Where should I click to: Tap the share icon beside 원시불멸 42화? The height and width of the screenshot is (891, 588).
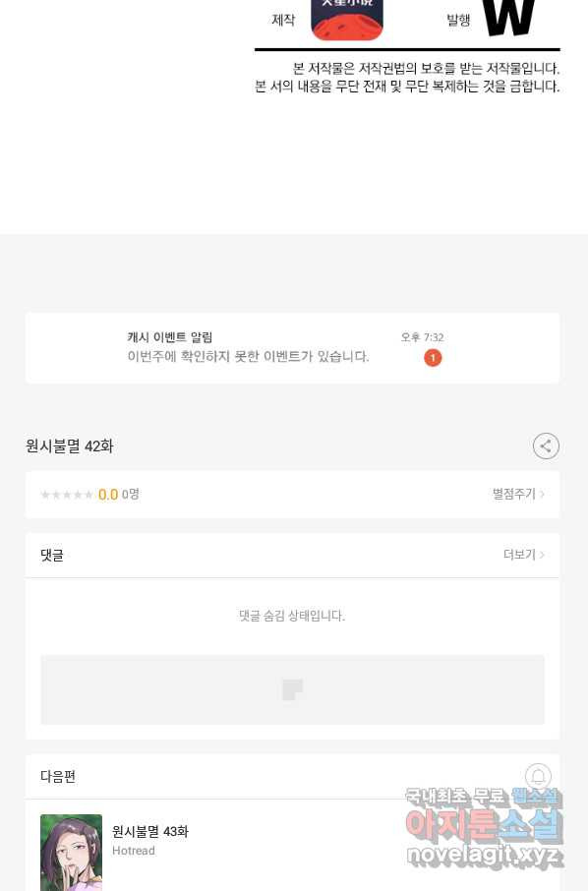546,446
